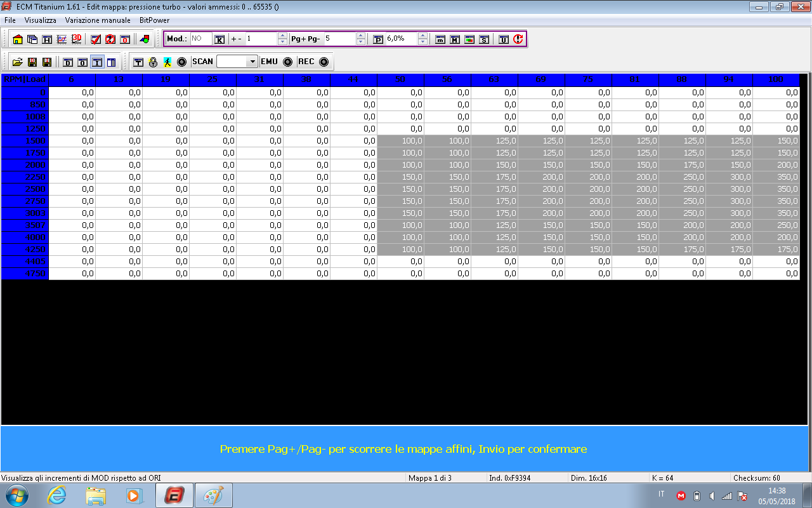Click the running man icon
Viewport: 812px width, 508px height.
click(167, 62)
